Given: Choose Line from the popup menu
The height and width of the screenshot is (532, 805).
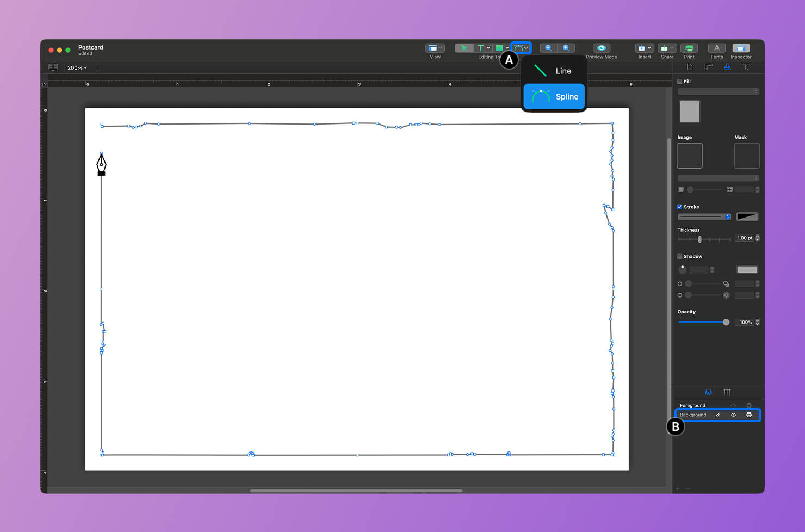Looking at the screenshot, I should (x=554, y=70).
